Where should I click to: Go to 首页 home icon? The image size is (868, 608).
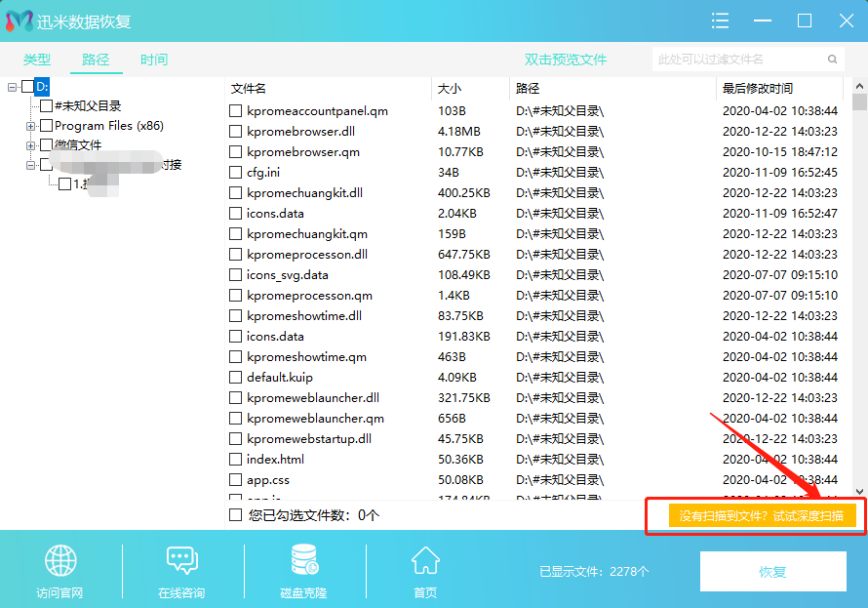point(425,562)
